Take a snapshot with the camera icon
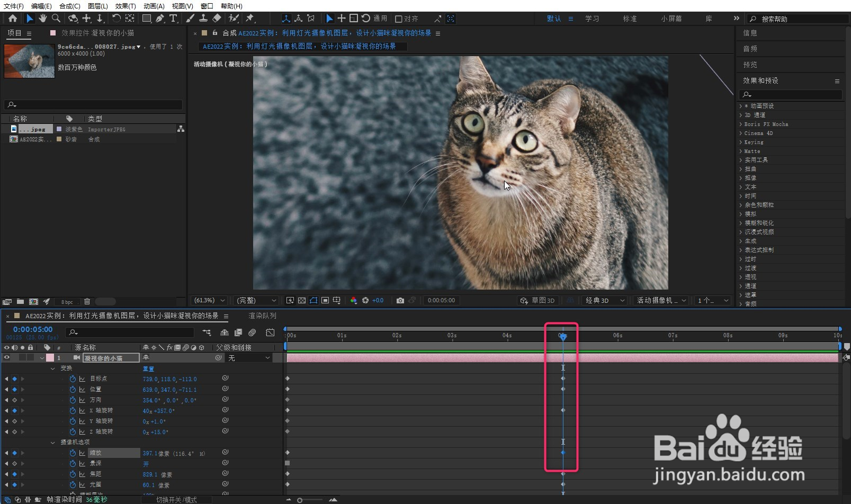 click(400, 300)
